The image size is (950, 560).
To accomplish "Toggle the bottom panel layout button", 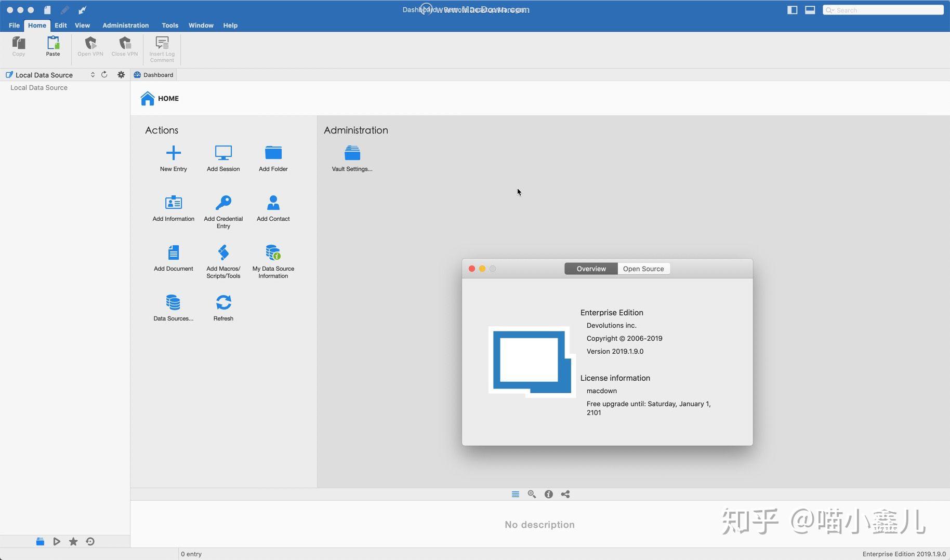I will pos(810,10).
